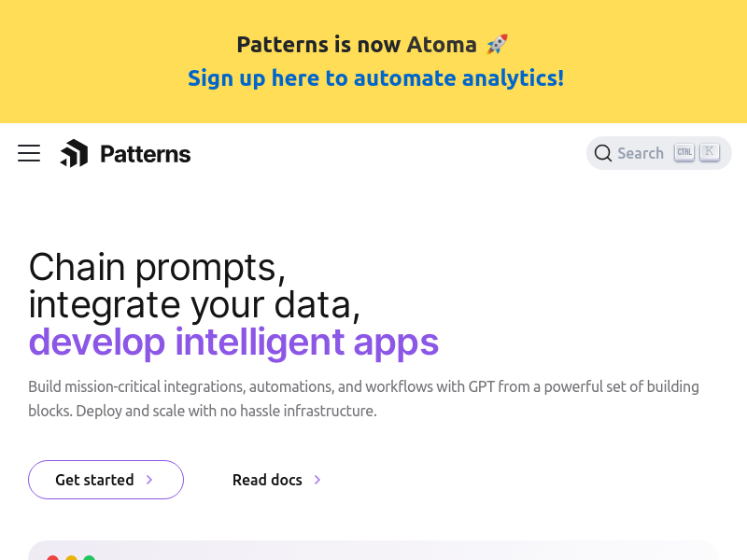The image size is (747, 560).
Task: Click the chevron arrow beside Read docs
Action: (317, 480)
